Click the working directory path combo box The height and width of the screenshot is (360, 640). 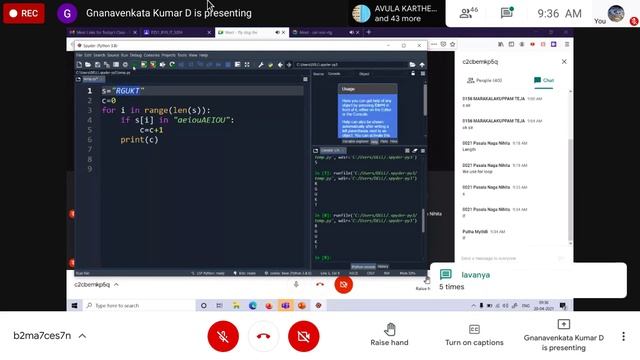click(x=351, y=64)
